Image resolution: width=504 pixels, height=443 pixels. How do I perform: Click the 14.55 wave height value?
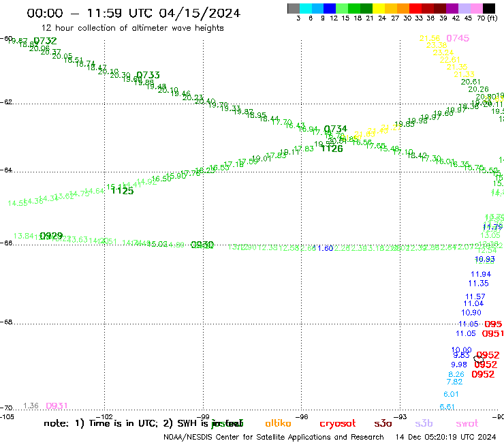(x=17, y=203)
